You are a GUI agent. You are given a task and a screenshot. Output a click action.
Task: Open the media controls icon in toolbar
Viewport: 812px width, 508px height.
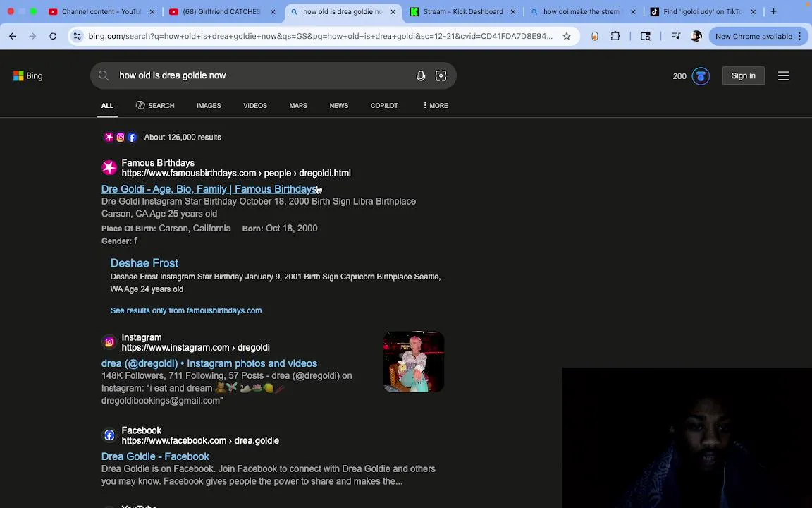click(676, 36)
